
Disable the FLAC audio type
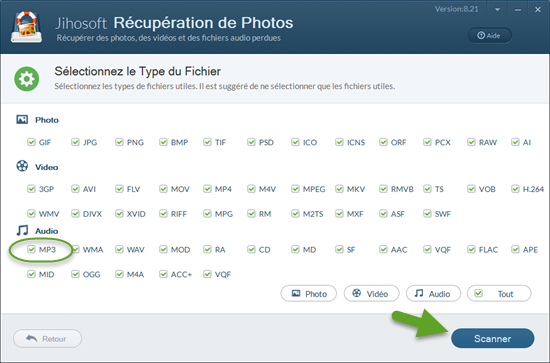[x=471, y=249]
